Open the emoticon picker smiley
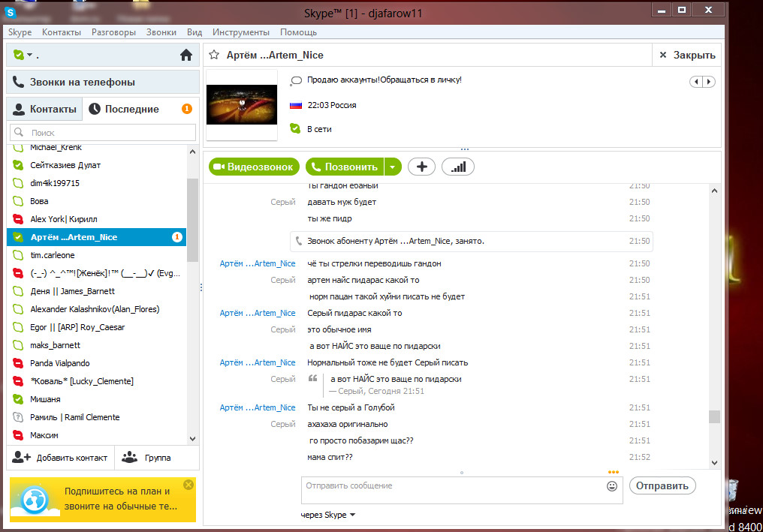The image size is (763, 532). [x=612, y=485]
